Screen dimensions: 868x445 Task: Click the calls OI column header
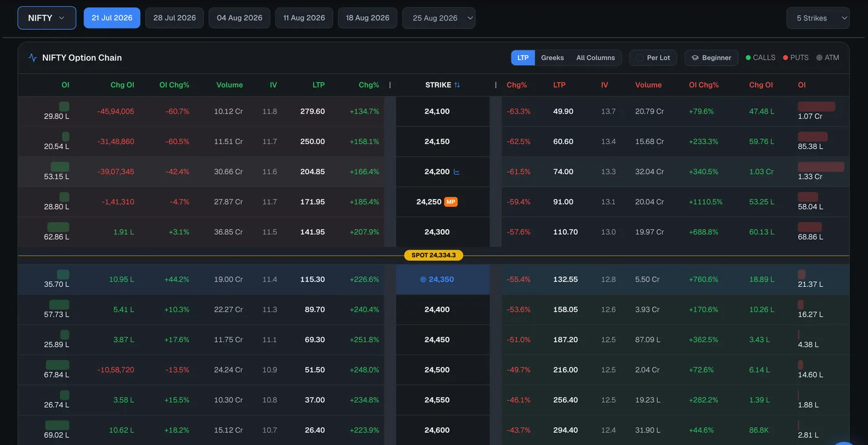point(65,85)
